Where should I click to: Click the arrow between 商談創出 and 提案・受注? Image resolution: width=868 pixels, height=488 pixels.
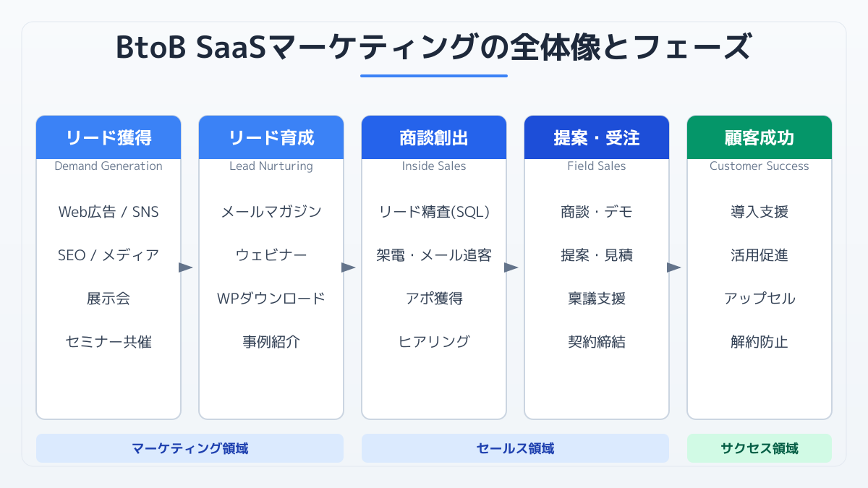click(x=511, y=267)
